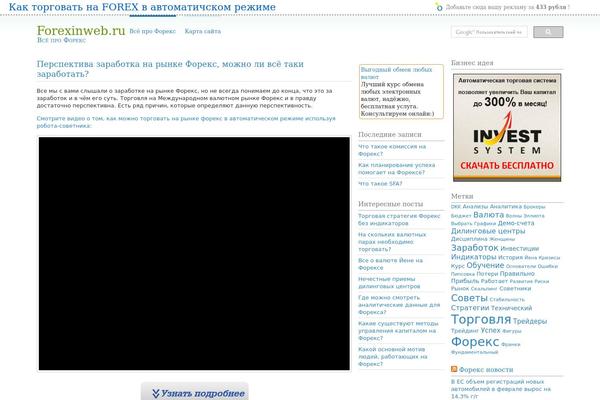
Task: Open the Forexinweb.ru site title link
Action: pyautogui.click(x=81, y=31)
